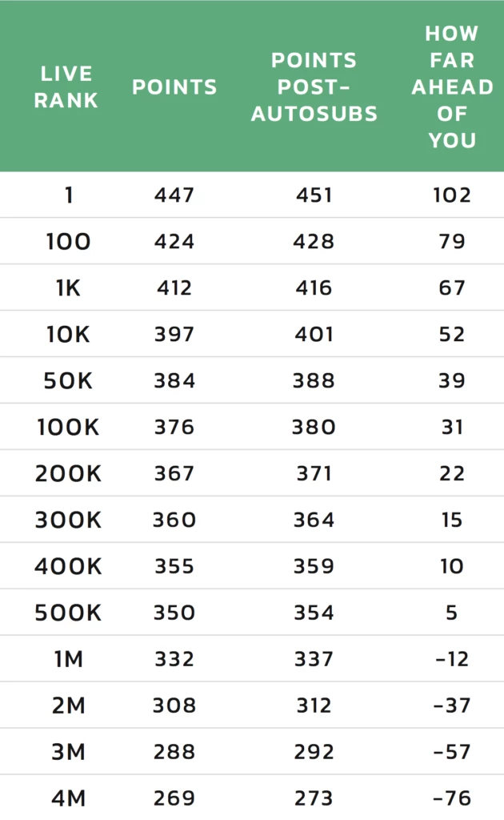This screenshot has height=820, width=504.
Task: Click the HOW FAR AHEAD OF YOU header
Action: tap(452, 86)
